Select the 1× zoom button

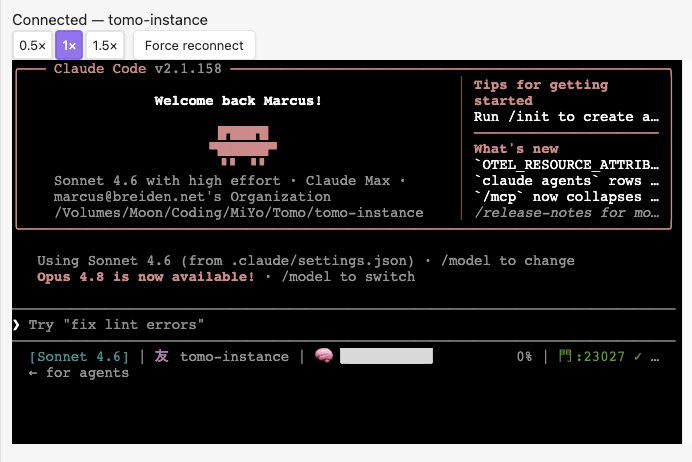coord(69,45)
